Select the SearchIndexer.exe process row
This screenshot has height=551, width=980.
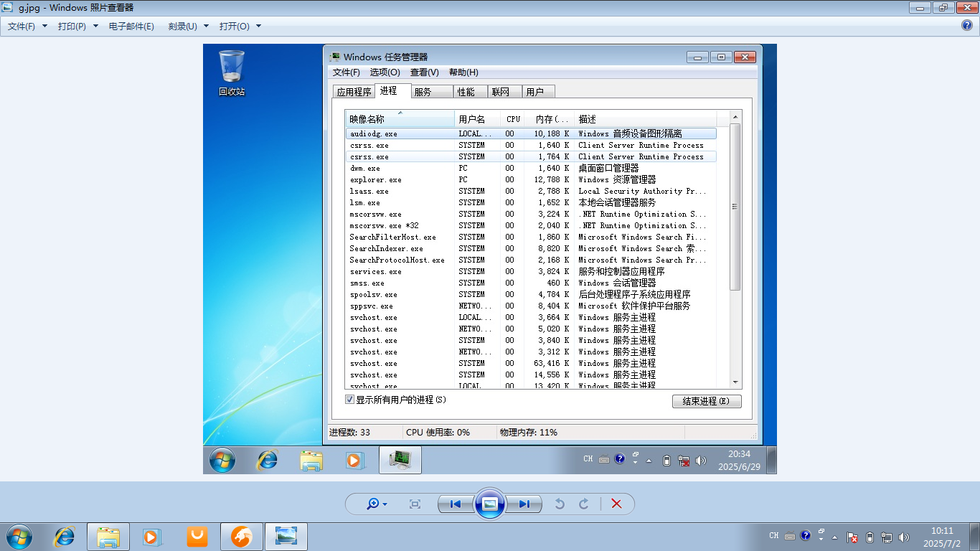[x=531, y=248]
